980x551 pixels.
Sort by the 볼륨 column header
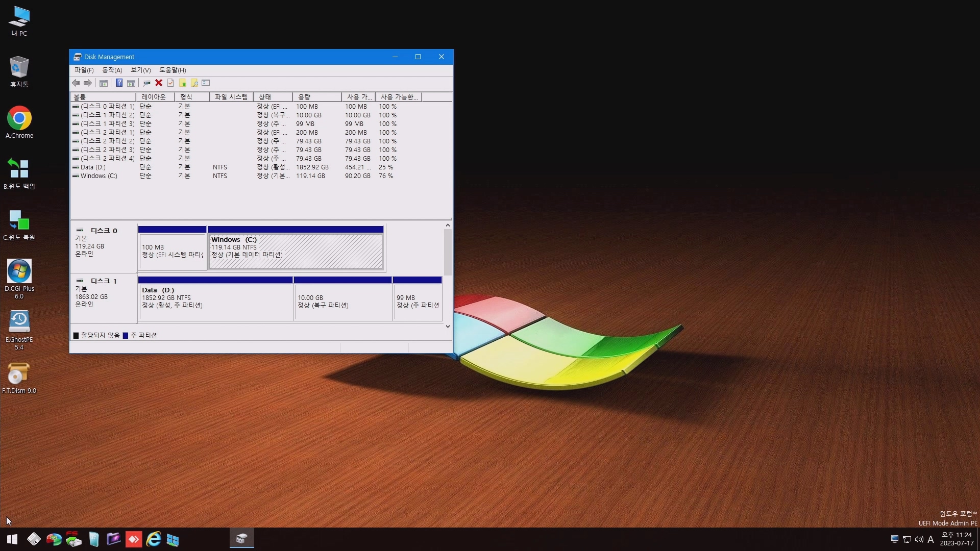[x=103, y=97]
